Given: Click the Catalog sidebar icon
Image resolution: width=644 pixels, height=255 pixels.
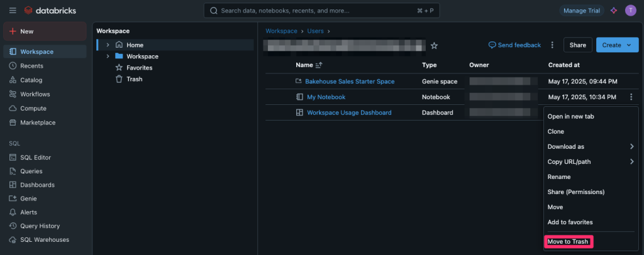Looking at the screenshot, I should [13, 80].
